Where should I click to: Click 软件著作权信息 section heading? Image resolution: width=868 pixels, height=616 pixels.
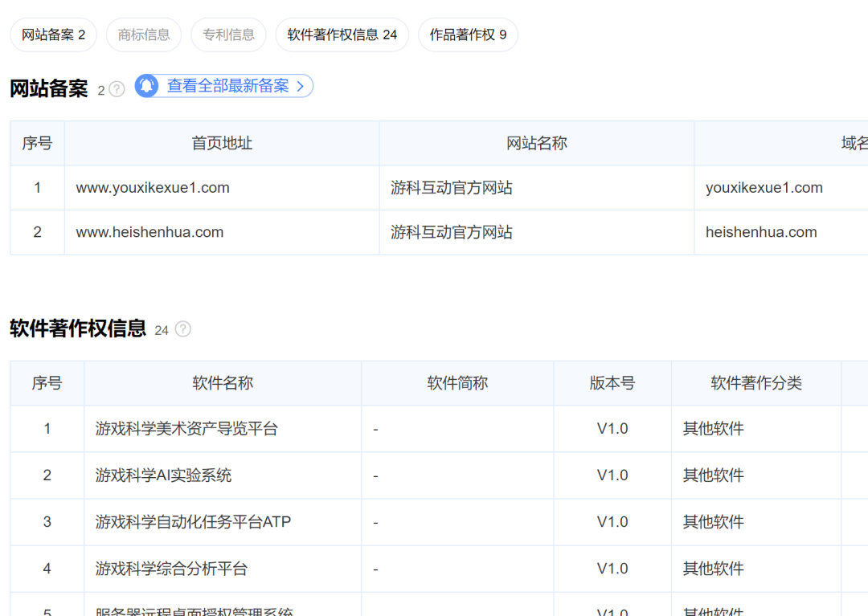pyautogui.click(x=78, y=328)
